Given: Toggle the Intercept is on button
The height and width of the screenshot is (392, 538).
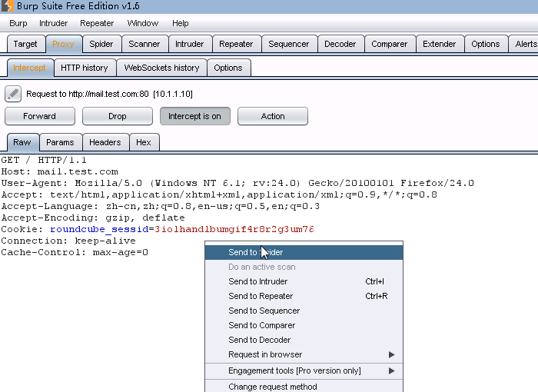Looking at the screenshot, I should 194,116.
